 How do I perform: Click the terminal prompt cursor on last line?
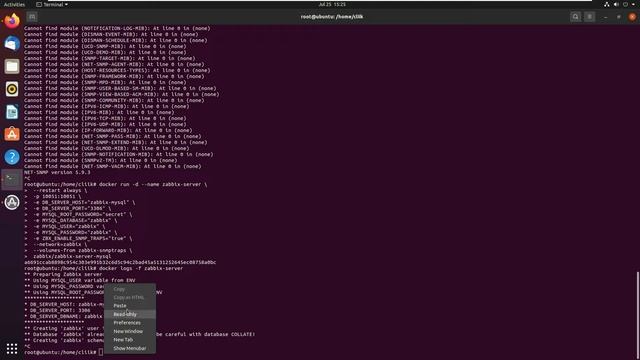tap(101, 352)
